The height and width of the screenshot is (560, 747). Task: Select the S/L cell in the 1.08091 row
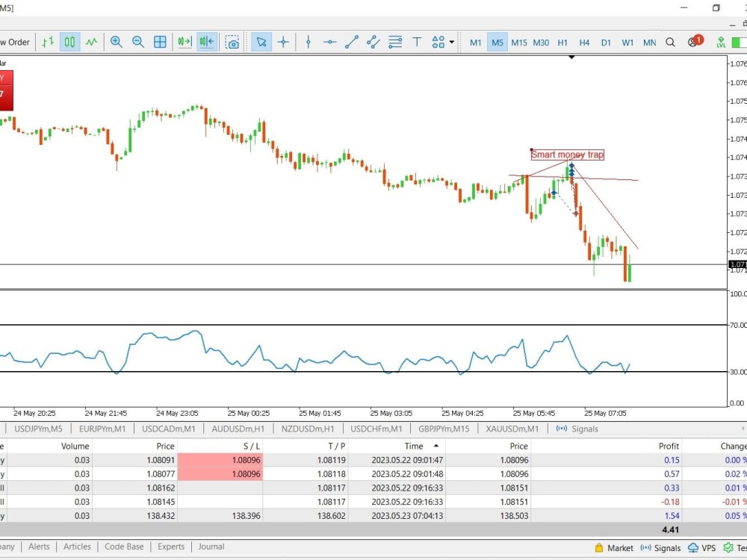tap(220, 460)
